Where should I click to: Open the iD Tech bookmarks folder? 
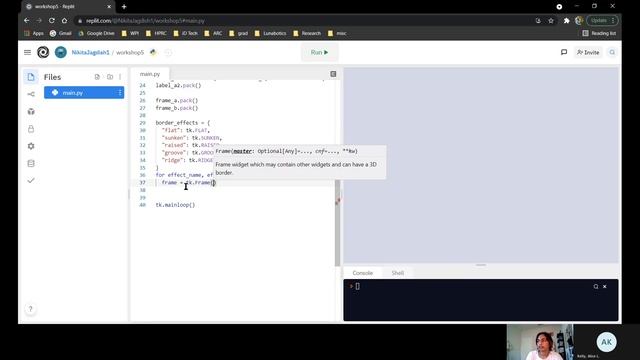click(x=186, y=33)
